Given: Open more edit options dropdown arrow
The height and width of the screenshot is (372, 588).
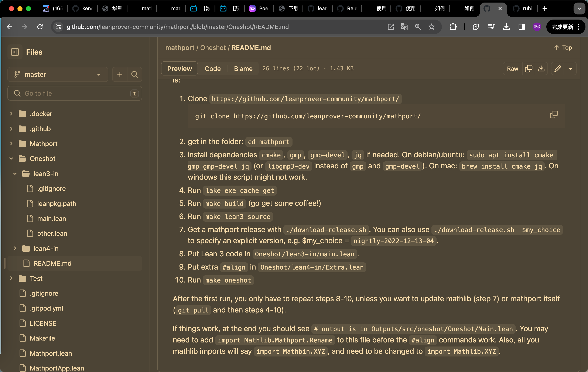Looking at the screenshot, I should 570,69.
